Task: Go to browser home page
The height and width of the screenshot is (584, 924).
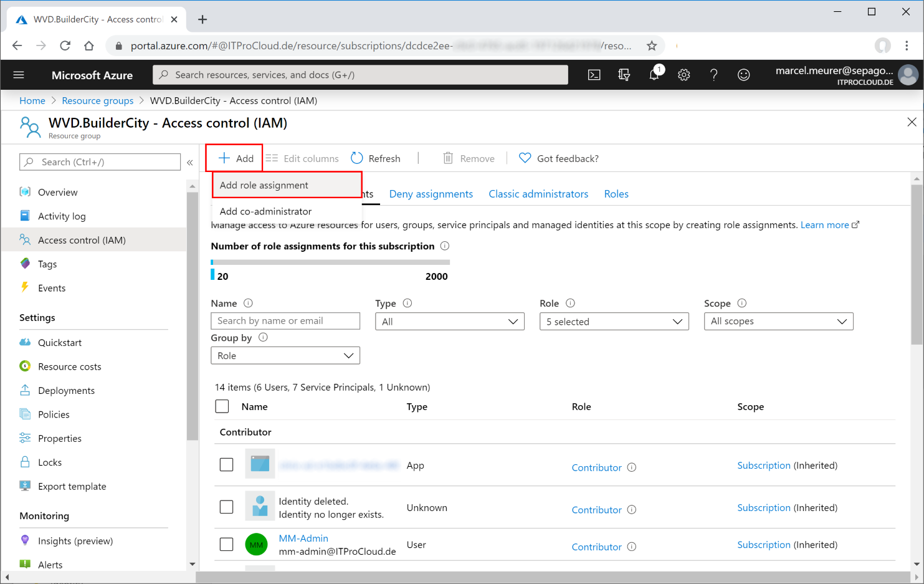Action: [x=89, y=45]
